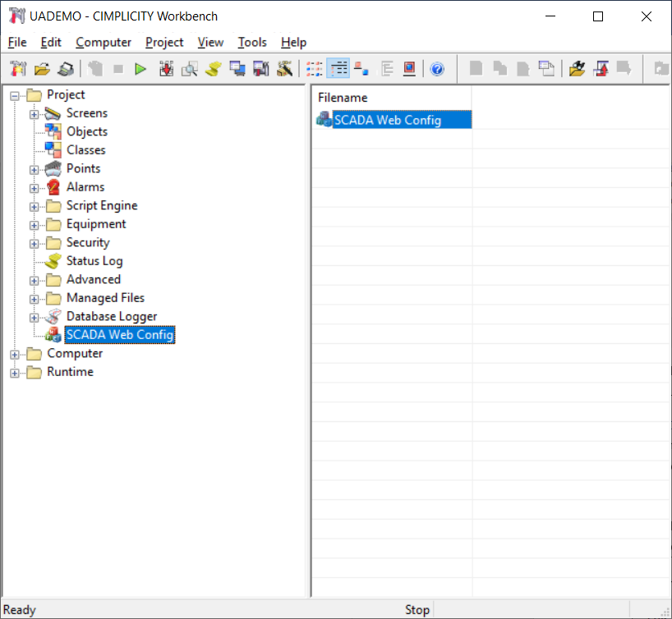Switch to the list icons view
Viewport: 672px width, 619px height.
[x=314, y=68]
